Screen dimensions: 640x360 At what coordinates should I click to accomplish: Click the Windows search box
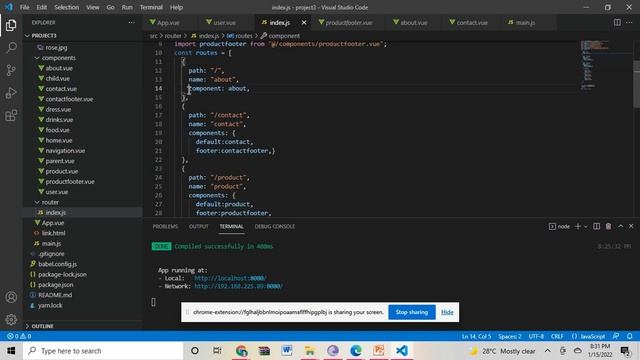tap(103, 351)
